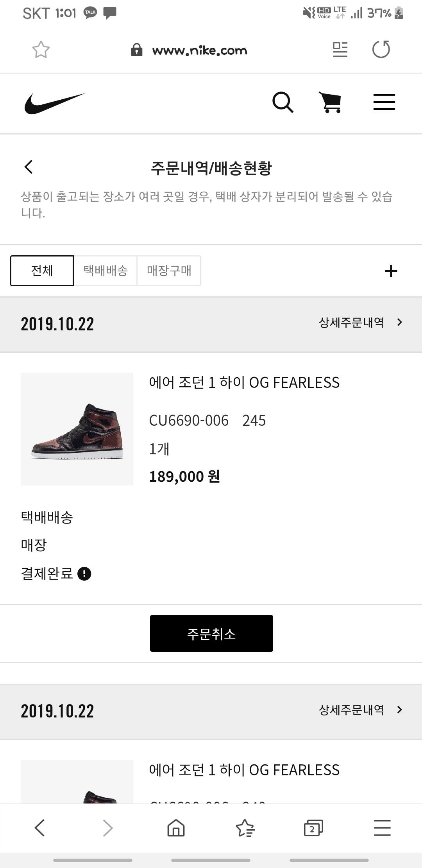This screenshot has width=422, height=868.
Task: Open second order's 상세주문내역 details
Action: point(360,710)
